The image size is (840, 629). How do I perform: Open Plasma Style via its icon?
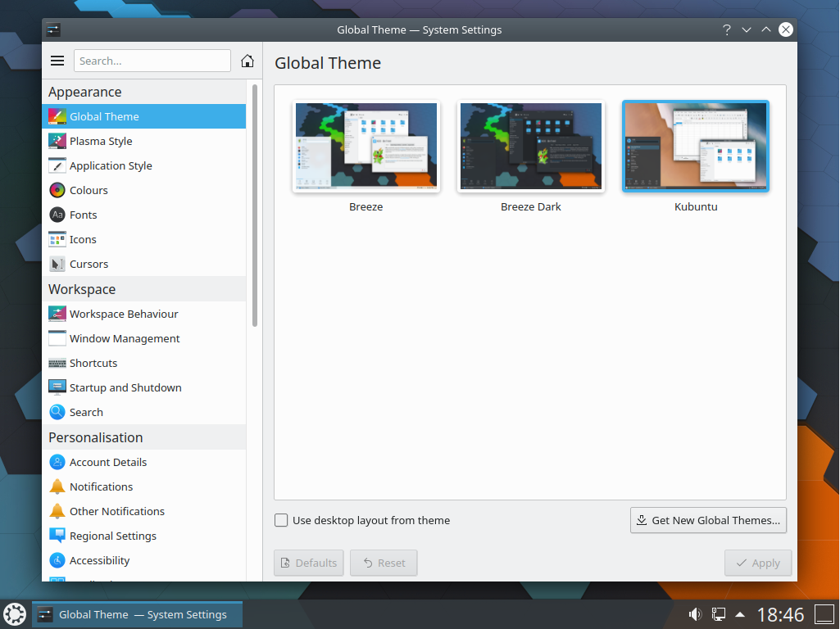(57, 141)
